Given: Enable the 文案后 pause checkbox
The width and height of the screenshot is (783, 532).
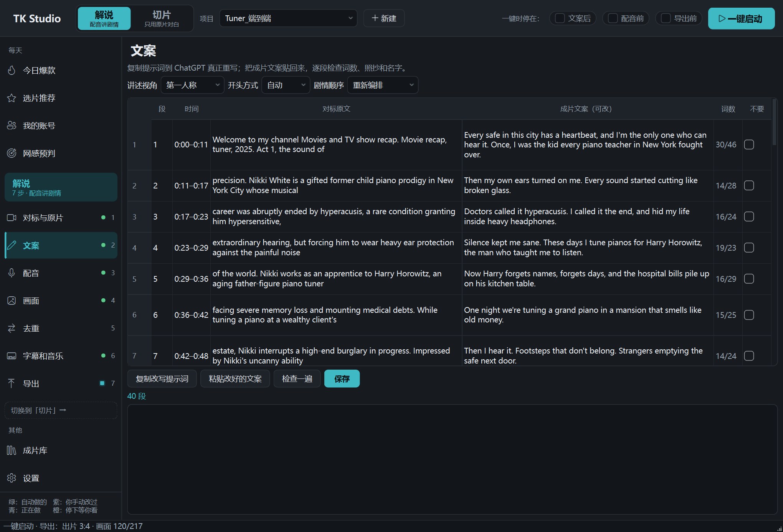Looking at the screenshot, I should 560,18.
